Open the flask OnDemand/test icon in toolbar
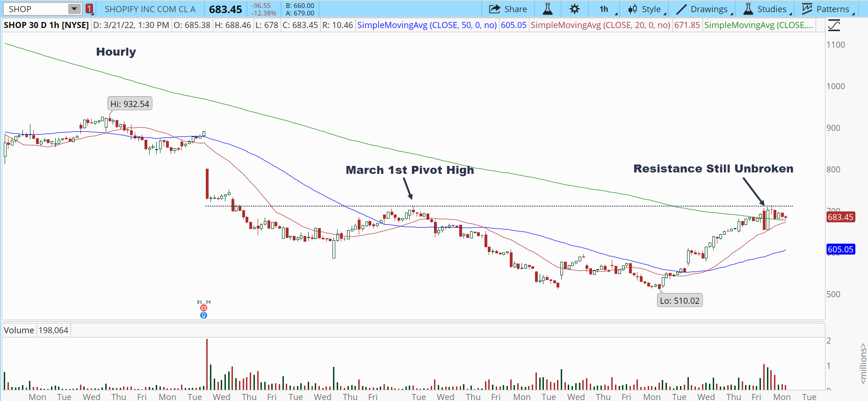The width and height of the screenshot is (868, 401). click(548, 9)
